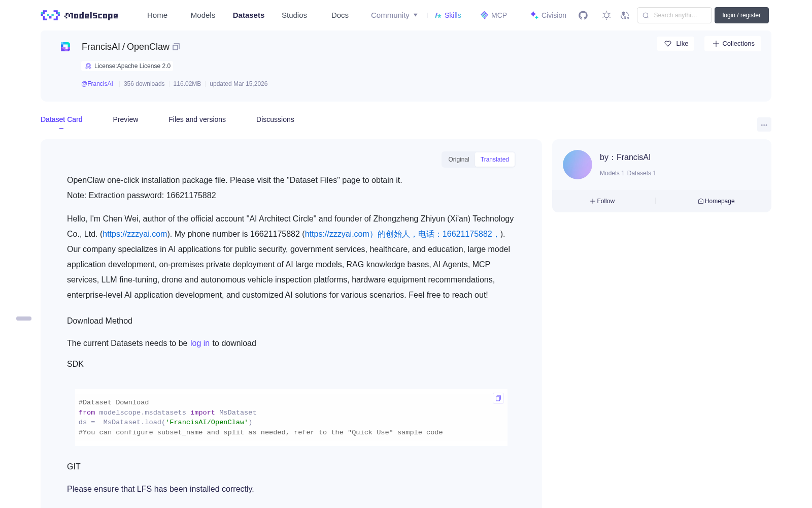This screenshot has width=812, height=508.
Task: Show the Original text version
Action: pos(459,160)
